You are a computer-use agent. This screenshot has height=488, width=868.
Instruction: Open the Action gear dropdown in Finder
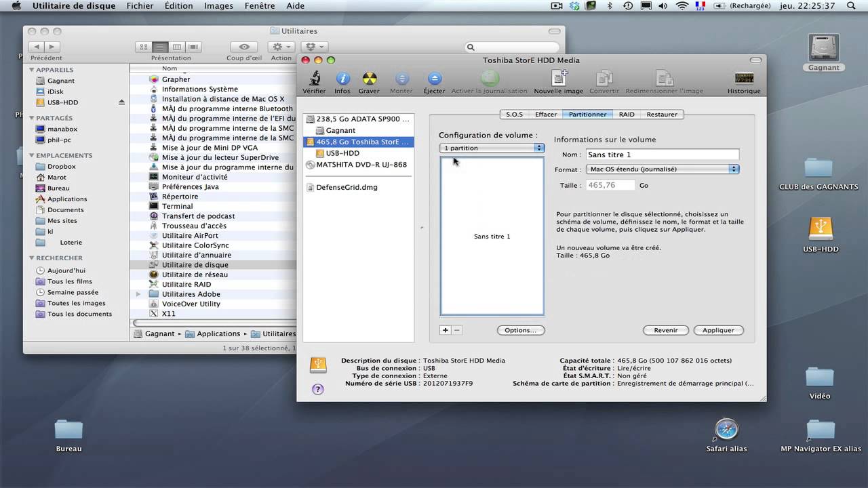pyautogui.click(x=281, y=47)
